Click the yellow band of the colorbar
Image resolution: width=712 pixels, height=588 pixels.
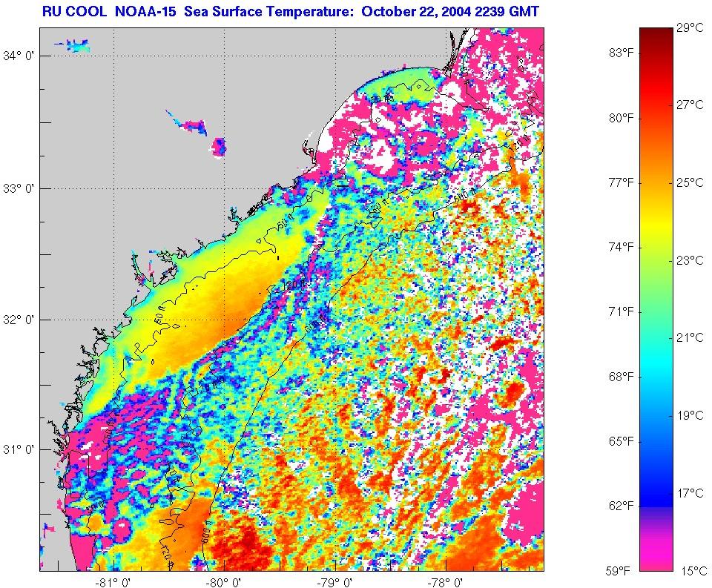point(656,222)
